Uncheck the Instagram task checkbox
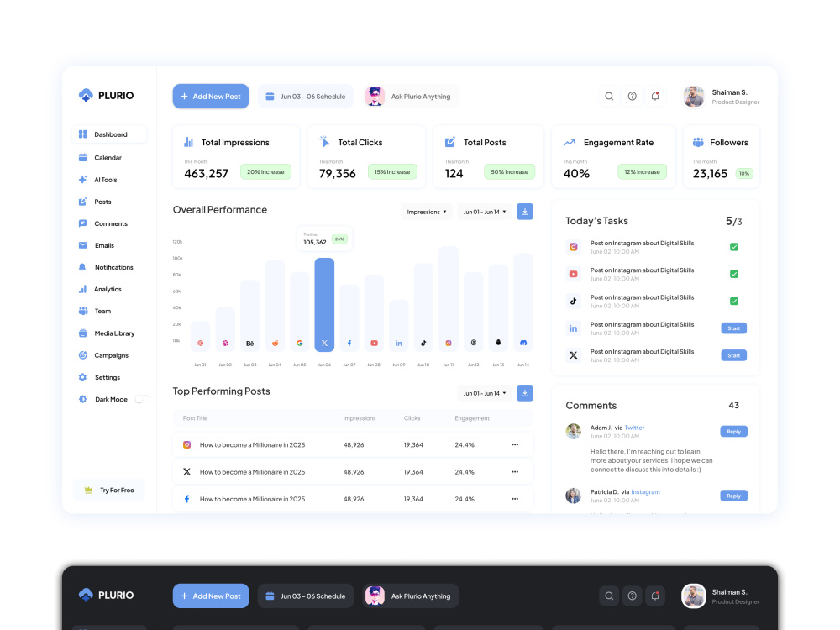This screenshot has height=630, width=840. (x=734, y=247)
